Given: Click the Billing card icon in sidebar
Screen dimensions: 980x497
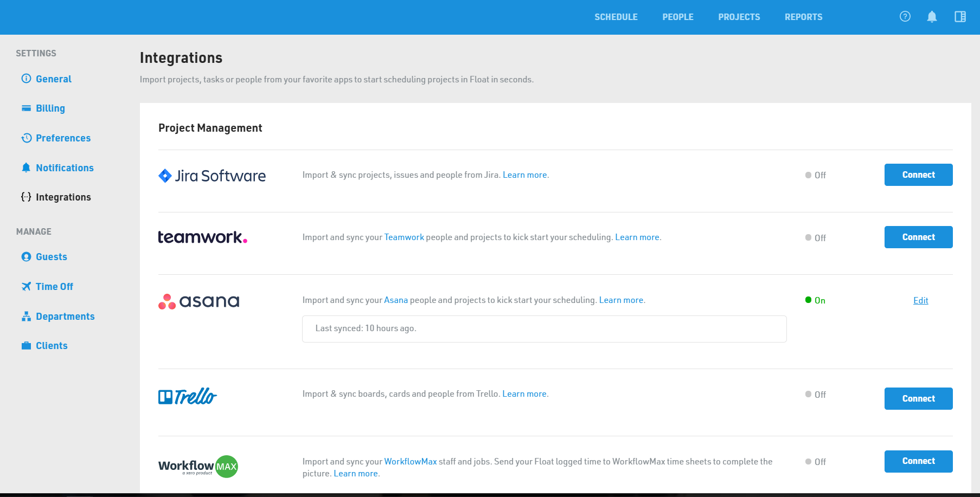Looking at the screenshot, I should (x=26, y=108).
